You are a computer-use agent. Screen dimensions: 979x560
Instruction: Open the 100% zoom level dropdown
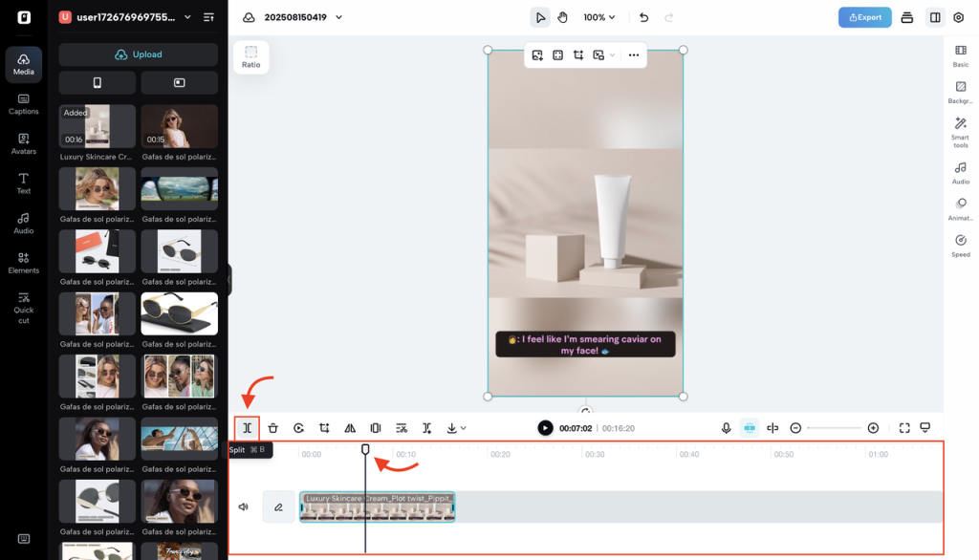[599, 17]
